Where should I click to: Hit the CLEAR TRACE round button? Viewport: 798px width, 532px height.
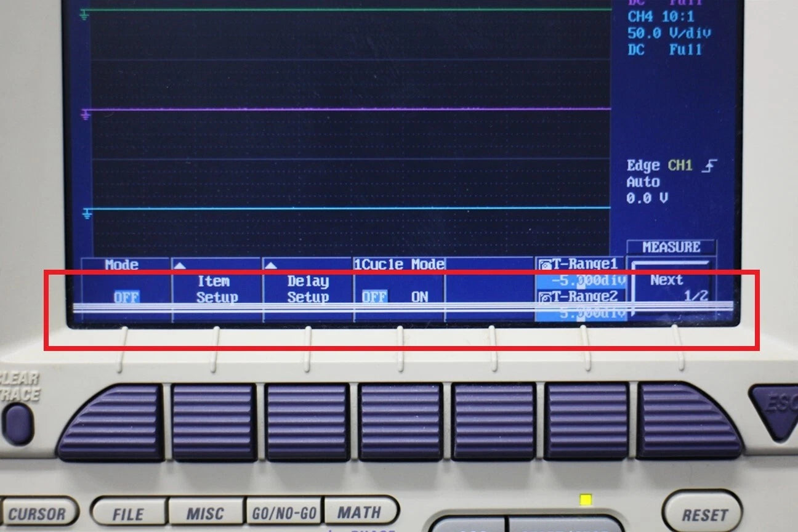[x=17, y=424]
